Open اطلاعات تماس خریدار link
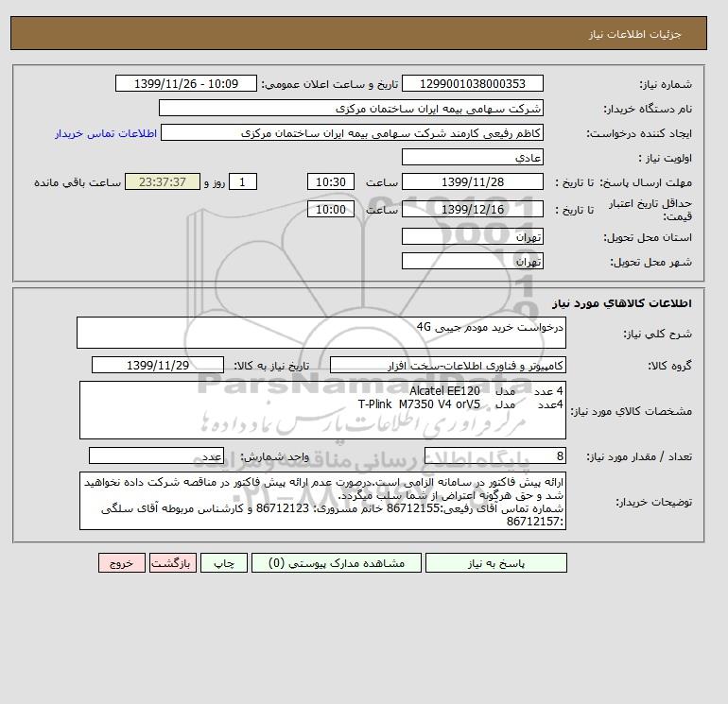728x704 pixels. (x=106, y=133)
